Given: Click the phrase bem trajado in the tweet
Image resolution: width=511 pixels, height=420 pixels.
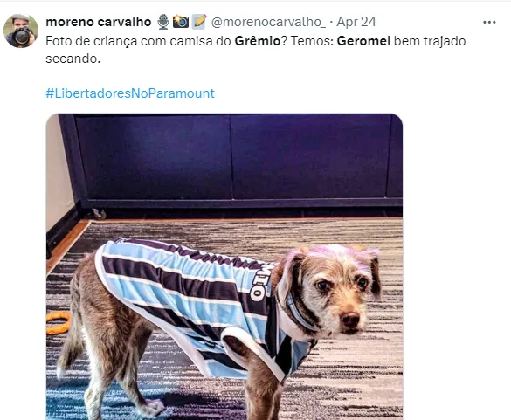Looking at the screenshot, I should (430, 41).
